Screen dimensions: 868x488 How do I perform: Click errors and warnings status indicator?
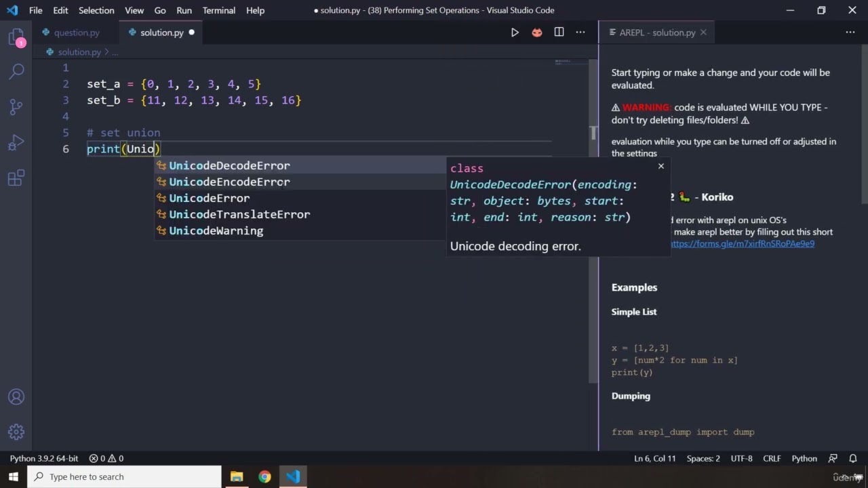(106, 458)
